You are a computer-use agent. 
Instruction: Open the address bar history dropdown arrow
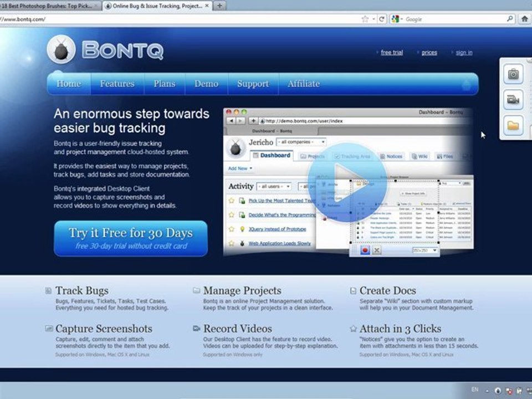(x=374, y=19)
